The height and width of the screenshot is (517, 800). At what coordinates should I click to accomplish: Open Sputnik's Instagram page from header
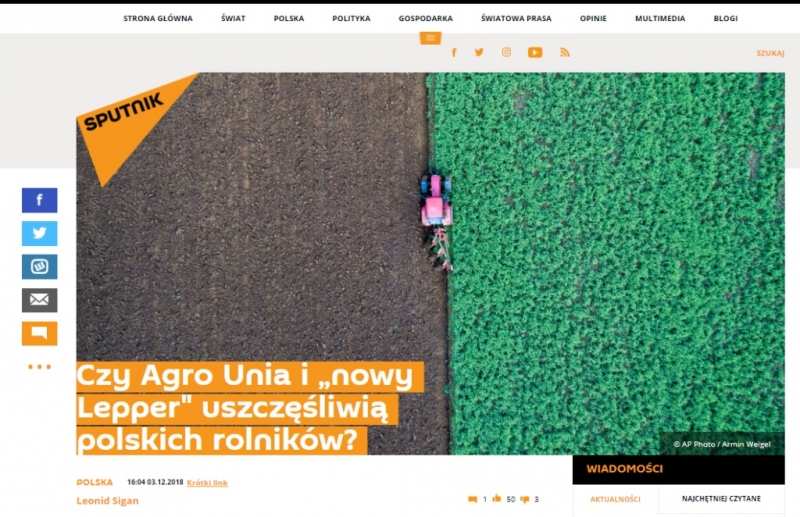tap(506, 52)
